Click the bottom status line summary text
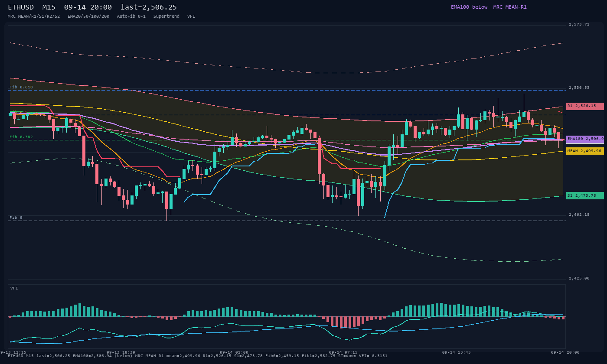 (x=198, y=356)
